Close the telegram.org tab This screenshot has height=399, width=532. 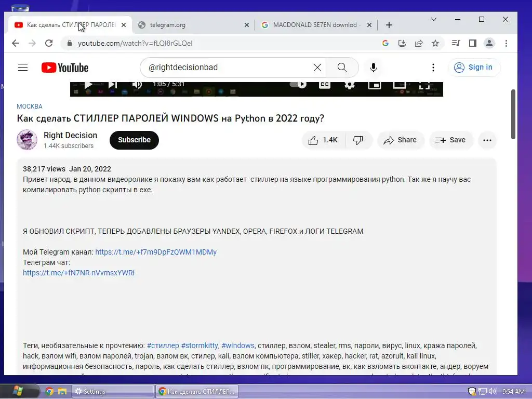pos(247,25)
